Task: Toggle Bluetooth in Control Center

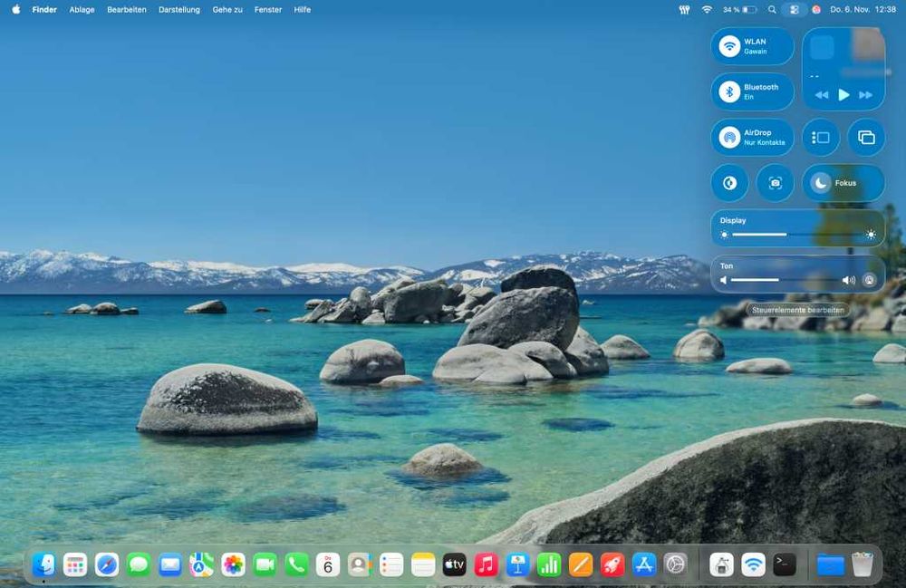Action: tap(729, 92)
